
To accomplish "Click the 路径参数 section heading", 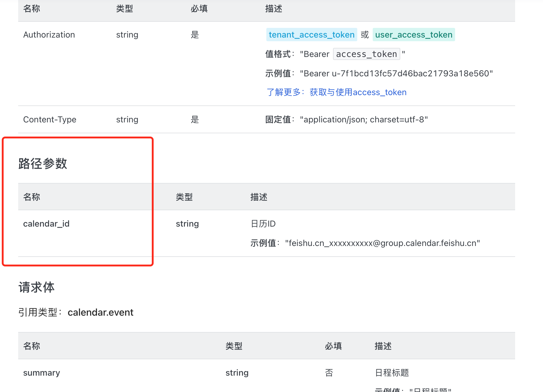I will pyautogui.click(x=43, y=164).
